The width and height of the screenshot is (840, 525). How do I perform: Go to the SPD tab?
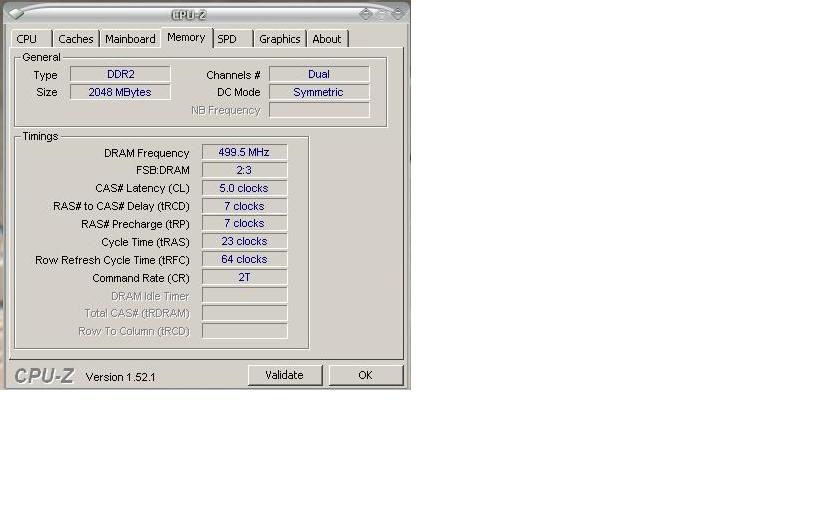tap(233, 39)
